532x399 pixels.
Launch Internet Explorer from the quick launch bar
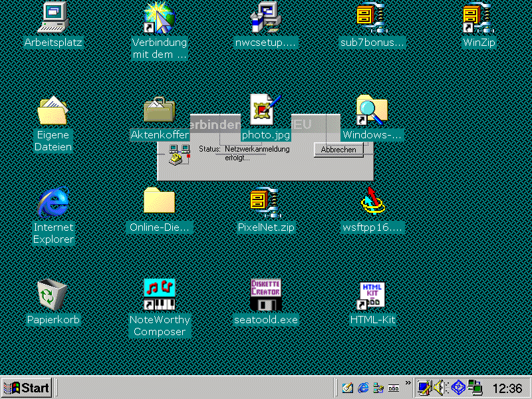364,388
